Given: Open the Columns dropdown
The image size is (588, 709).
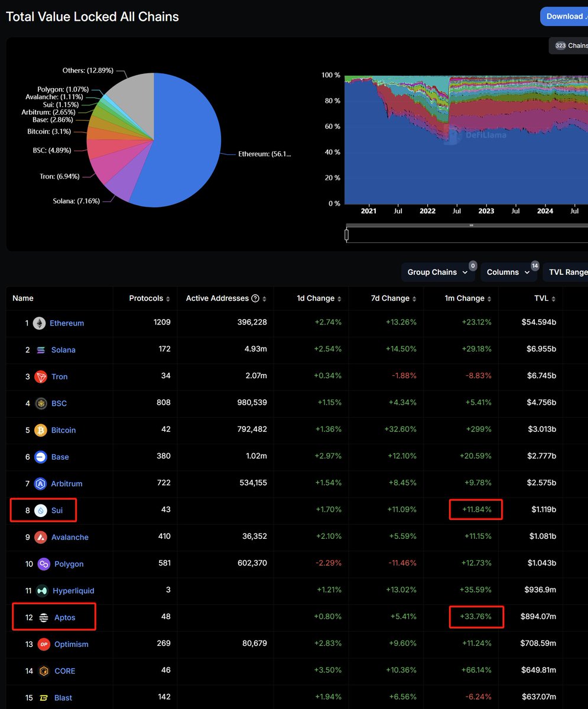Looking at the screenshot, I should (509, 272).
